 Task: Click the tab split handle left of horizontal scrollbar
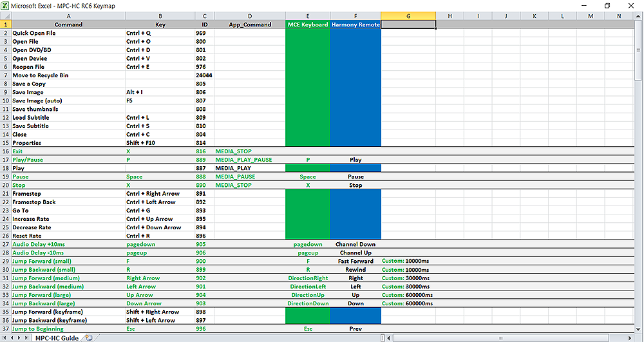tap(383, 338)
